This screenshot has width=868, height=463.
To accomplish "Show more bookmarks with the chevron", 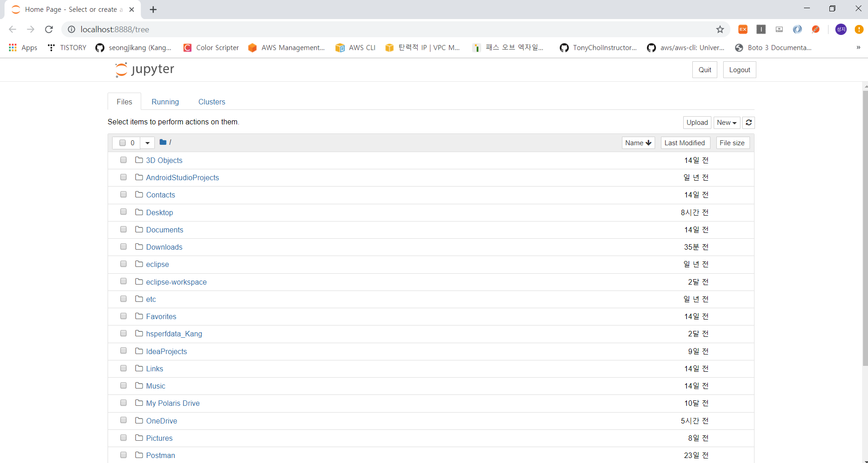I will click(858, 48).
